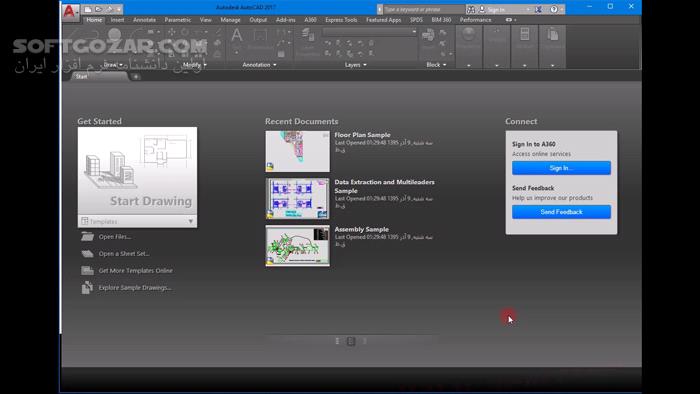Open the Autodesk Exchange Apps icon
The image size is (700, 394).
pos(538,9)
